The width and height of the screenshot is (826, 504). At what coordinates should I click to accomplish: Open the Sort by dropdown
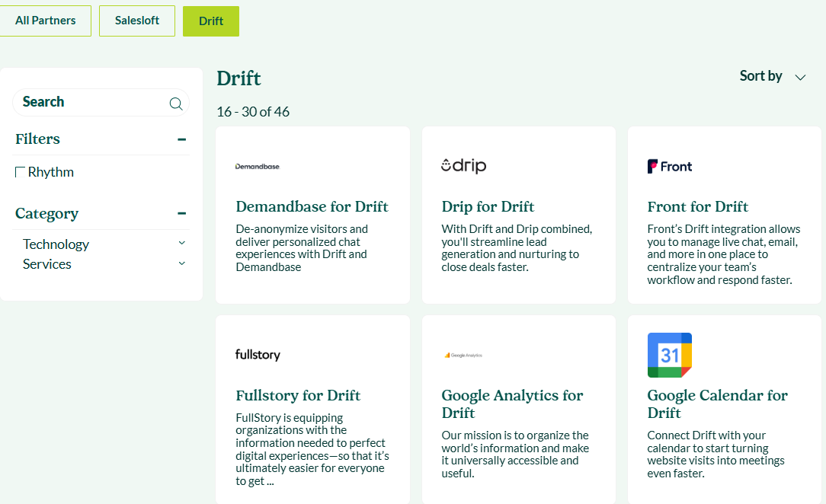click(x=773, y=76)
